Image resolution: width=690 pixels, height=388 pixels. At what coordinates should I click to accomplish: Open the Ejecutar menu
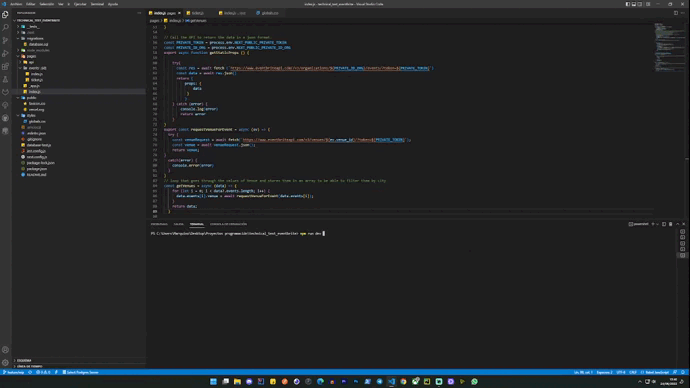80,4
